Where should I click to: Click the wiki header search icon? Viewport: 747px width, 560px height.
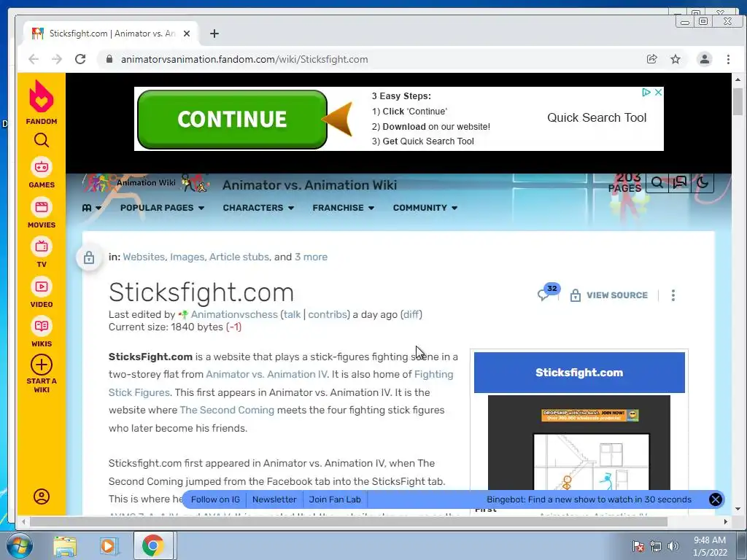[657, 182]
